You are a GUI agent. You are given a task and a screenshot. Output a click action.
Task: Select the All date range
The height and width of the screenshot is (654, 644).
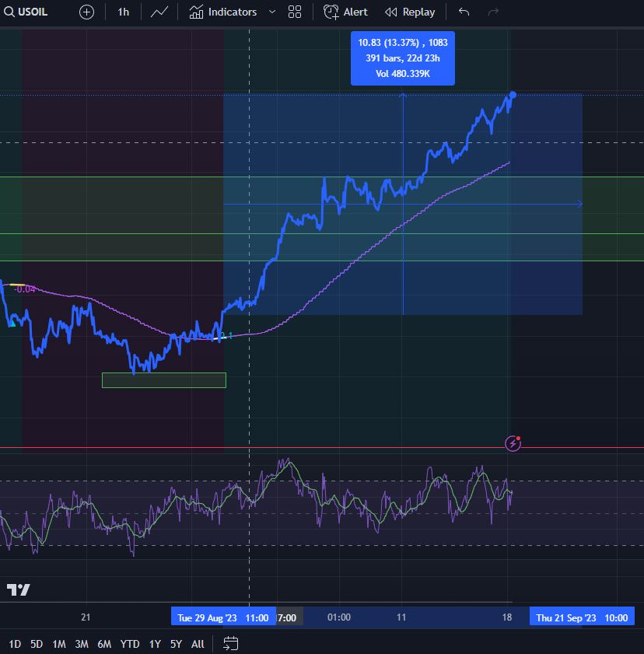(x=198, y=644)
